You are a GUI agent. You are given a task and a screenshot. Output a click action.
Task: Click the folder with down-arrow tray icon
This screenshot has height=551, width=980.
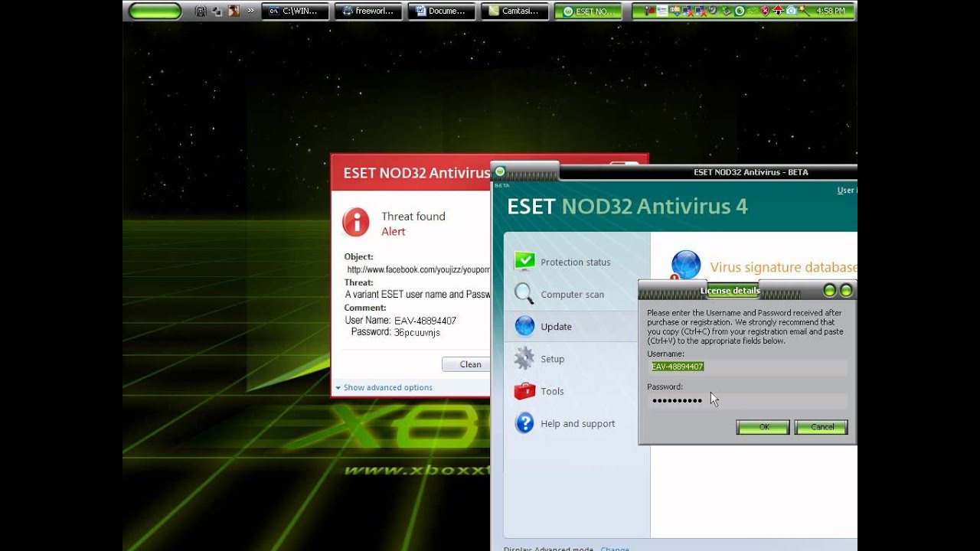[676, 11]
